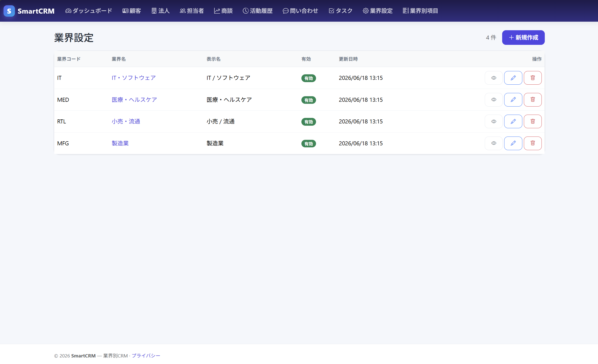View details eye icon for RTL row
This screenshot has height=364, width=598.
point(494,121)
